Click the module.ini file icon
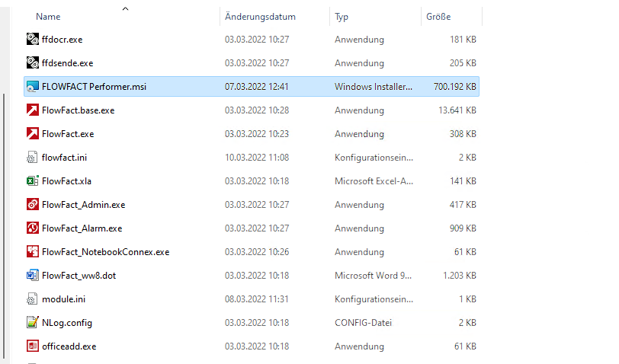This screenshot has width=619, height=364. pyautogui.click(x=32, y=299)
